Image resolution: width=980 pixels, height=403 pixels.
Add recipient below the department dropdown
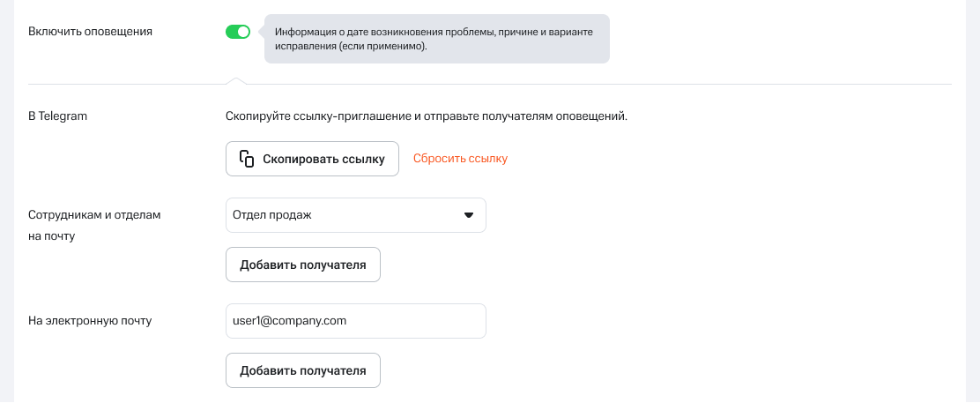302,265
